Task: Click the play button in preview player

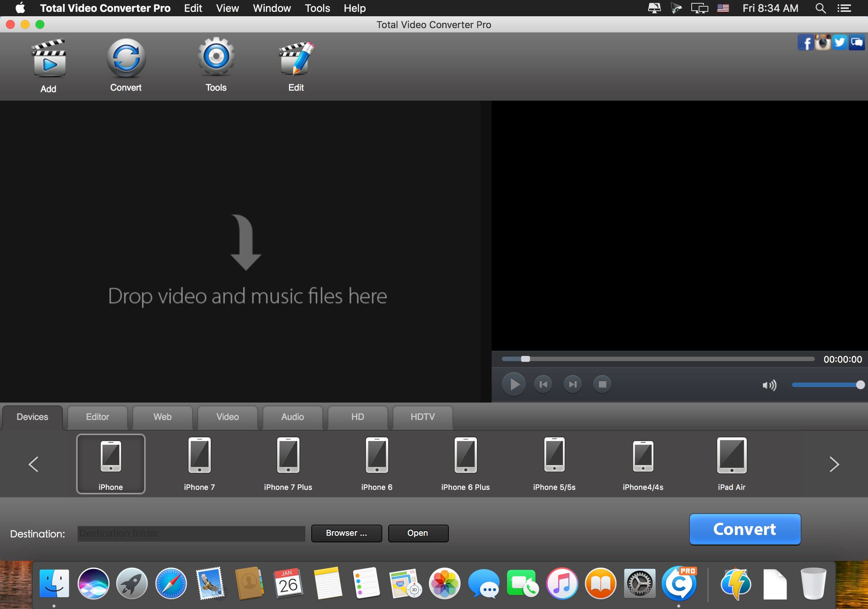Action: tap(513, 384)
